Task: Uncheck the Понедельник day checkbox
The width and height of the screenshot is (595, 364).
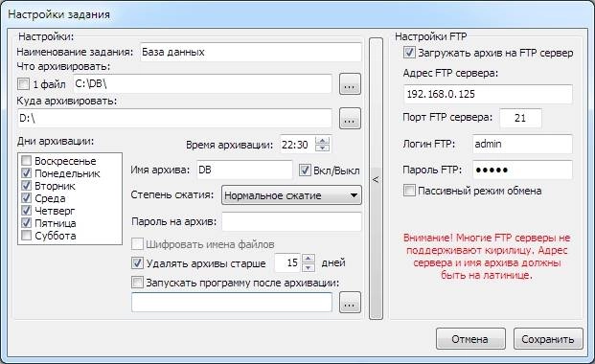Action: coord(26,173)
